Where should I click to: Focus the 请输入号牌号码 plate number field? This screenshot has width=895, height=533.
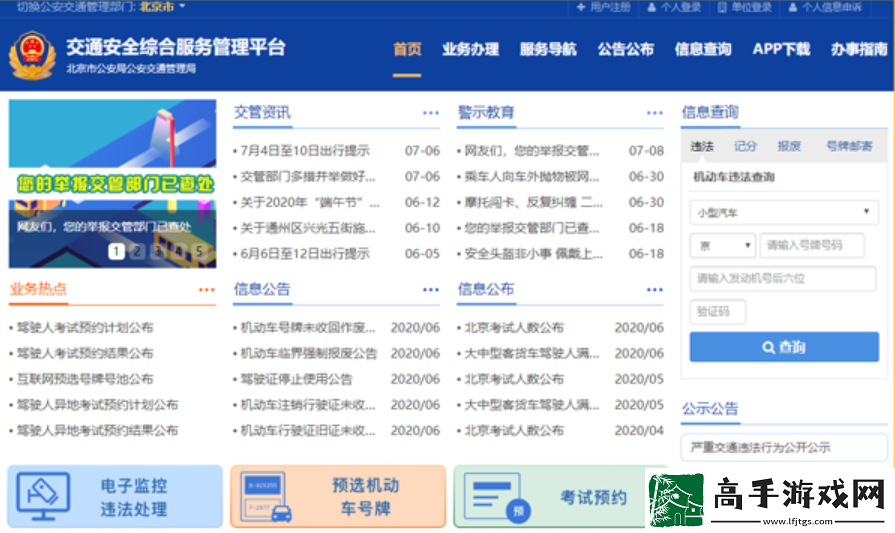[x=812, y=245]
